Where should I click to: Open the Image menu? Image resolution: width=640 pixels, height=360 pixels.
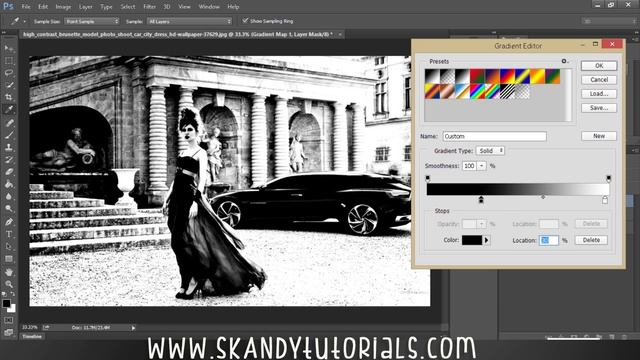(63, 7)
